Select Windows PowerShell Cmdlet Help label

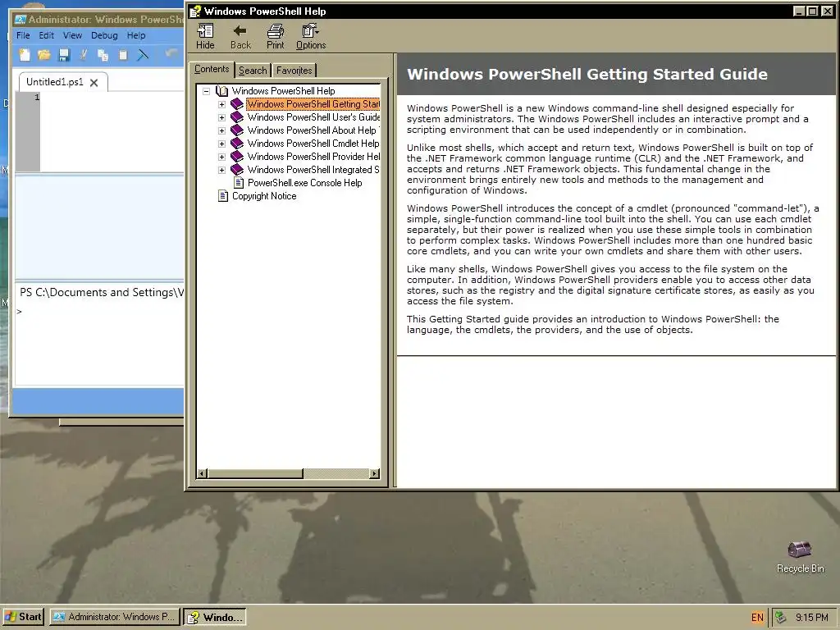tap(313, 144)
